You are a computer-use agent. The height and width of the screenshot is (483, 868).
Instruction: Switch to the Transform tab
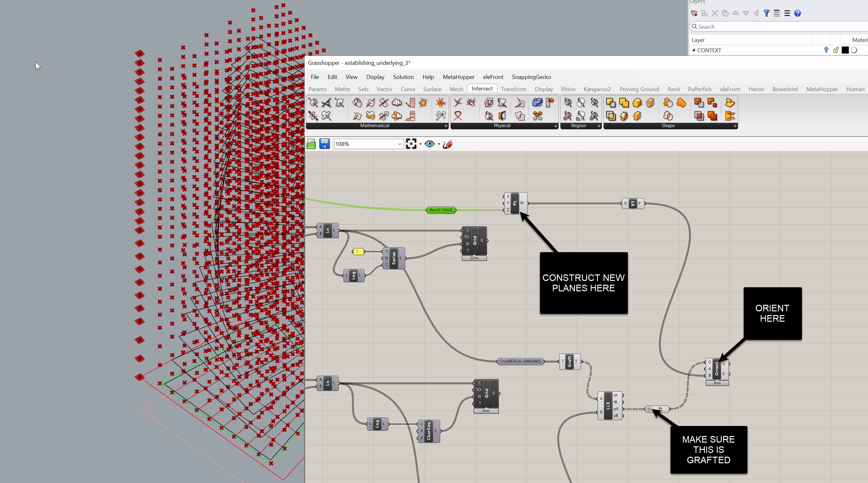[513, 89]
